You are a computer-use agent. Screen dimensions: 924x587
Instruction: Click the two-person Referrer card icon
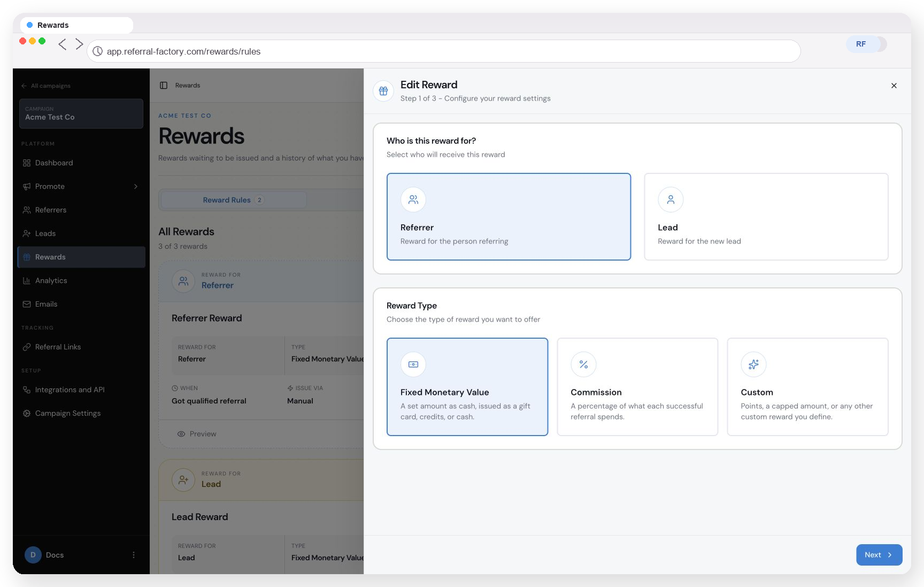413,200
